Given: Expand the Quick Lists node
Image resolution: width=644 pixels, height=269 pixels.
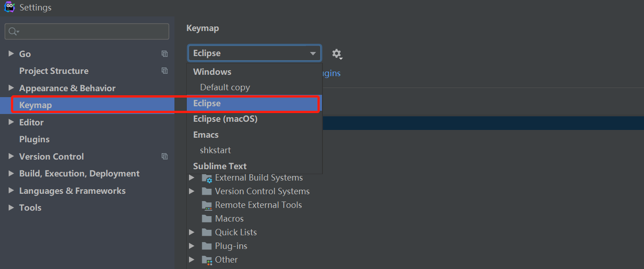Looking at the screenshot, I should [192, 232].
